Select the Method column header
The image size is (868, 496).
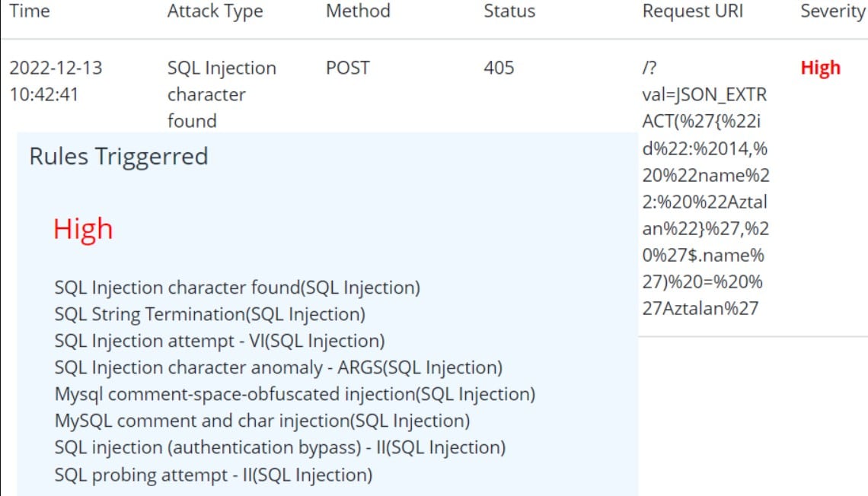(x=358, y=11)
